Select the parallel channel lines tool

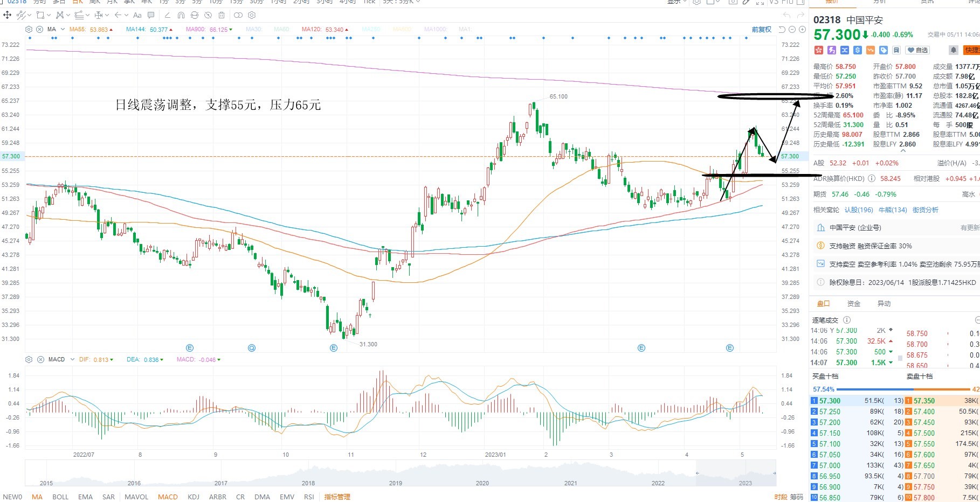pyautogui.click(x=79, y=15)
